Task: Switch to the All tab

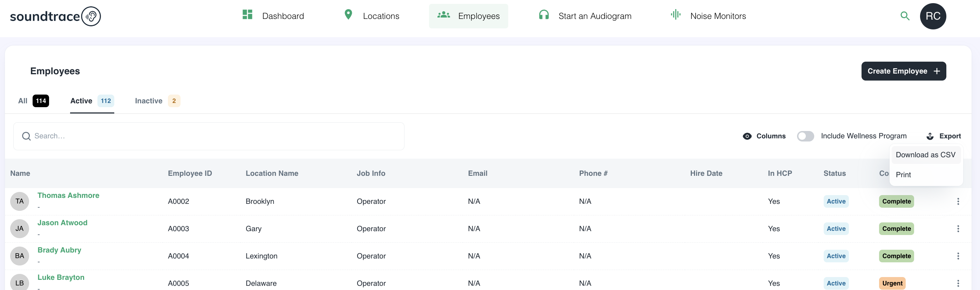Action: pyautogui.click(x=34, y=101)
